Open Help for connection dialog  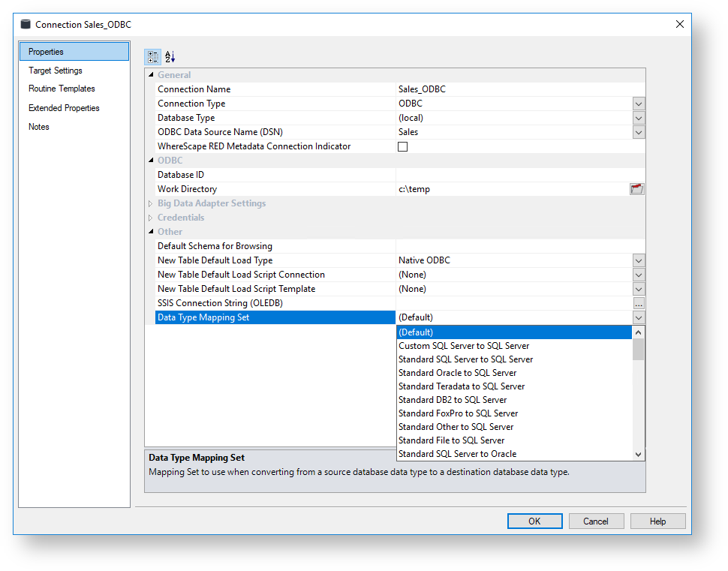(658, 521)
